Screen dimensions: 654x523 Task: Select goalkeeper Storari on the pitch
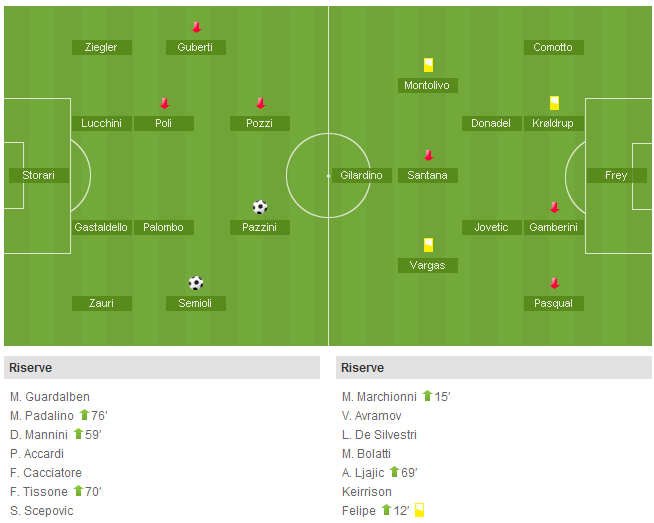39,175
